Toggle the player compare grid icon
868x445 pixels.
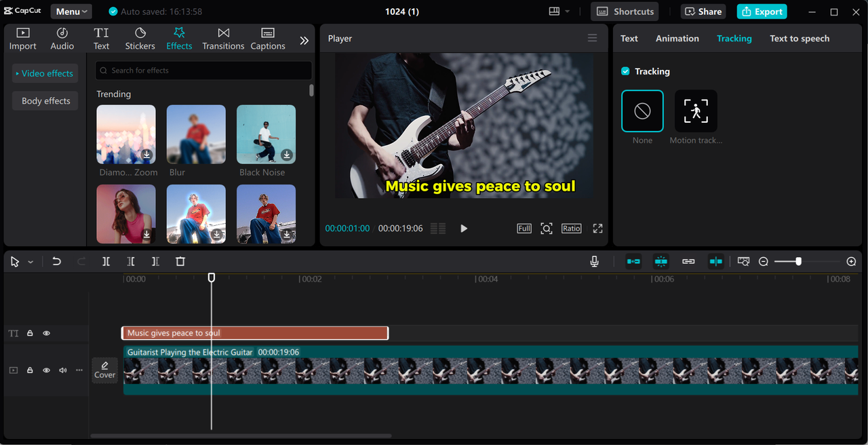click(x=438, y=229)
